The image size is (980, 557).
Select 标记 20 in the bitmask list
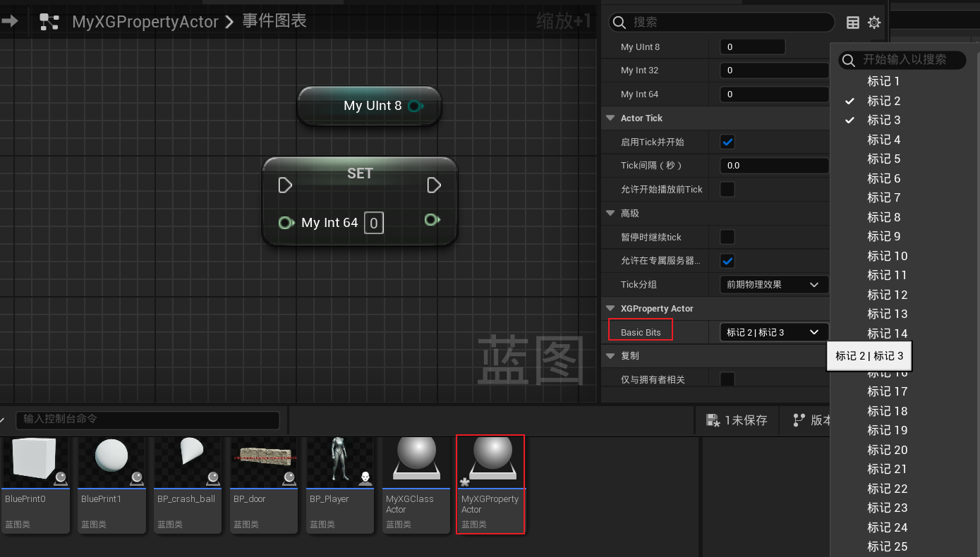point(888,450)
